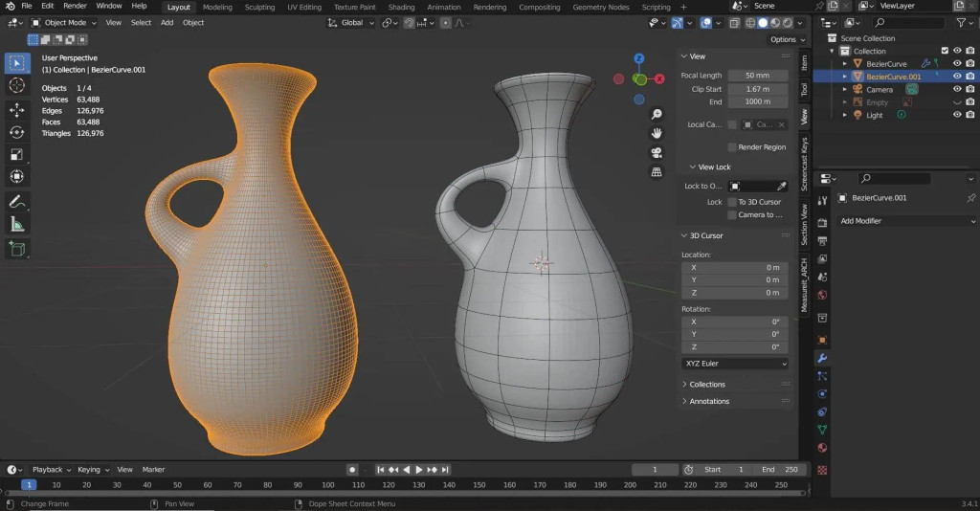Select the Annotate tool
980x511 pixels.
(17, 202)
